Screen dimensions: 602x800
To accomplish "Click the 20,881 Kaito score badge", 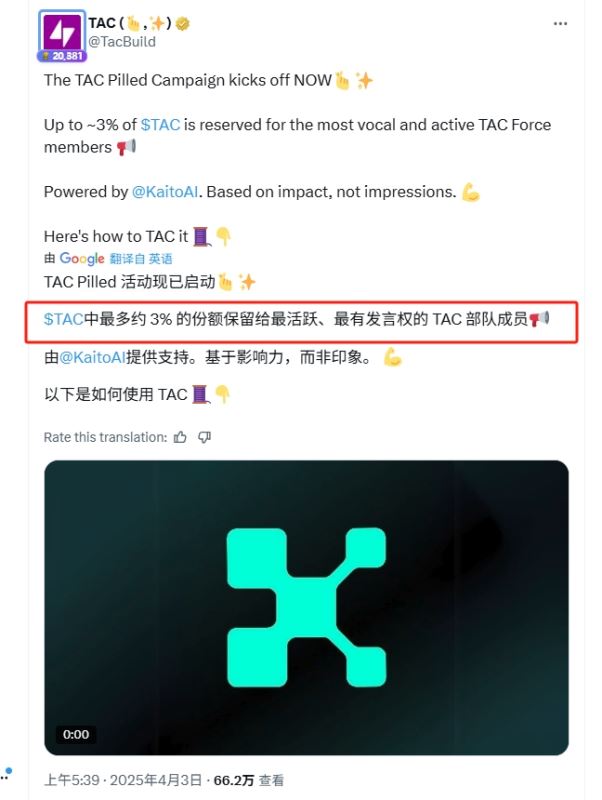I will pyautogui.click(x=62, y=56).
